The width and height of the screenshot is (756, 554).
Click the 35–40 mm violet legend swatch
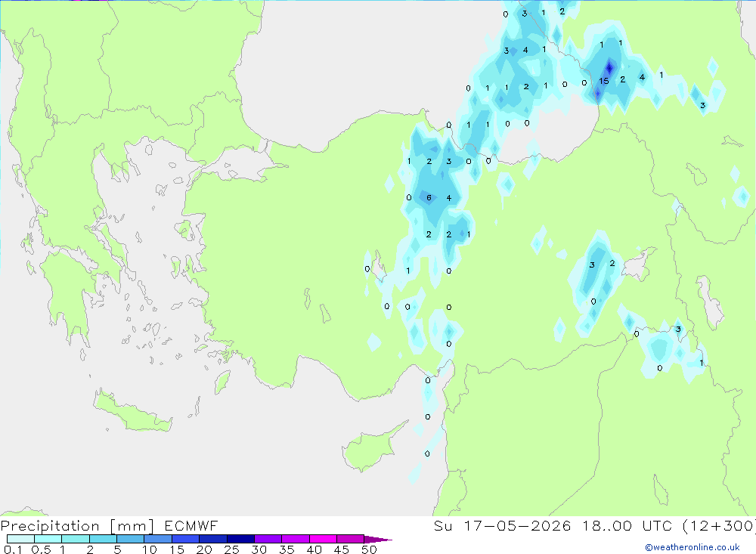pyautogui.click(x=295, y=539)
